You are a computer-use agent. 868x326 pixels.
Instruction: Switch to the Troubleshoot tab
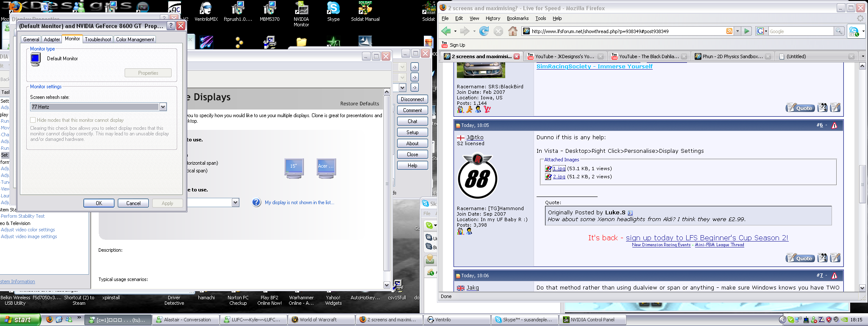click(98, 39)
